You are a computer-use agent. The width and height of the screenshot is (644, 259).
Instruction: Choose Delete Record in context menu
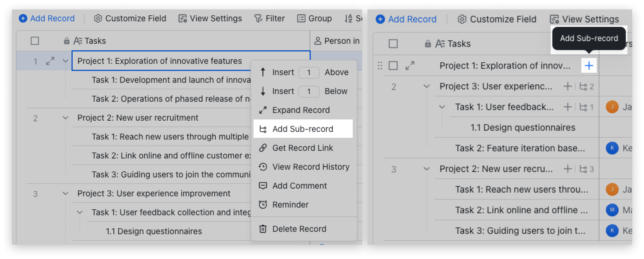299,229
